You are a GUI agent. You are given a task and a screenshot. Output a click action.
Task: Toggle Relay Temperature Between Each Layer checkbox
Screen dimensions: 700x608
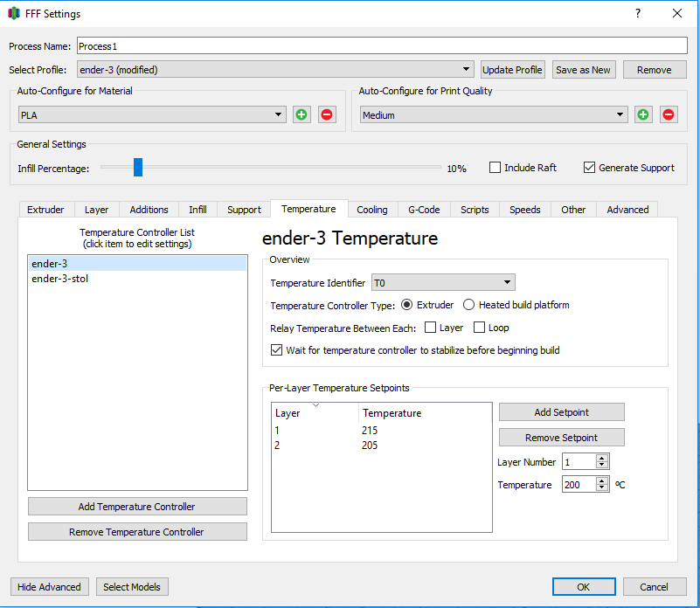coord(430,328)
